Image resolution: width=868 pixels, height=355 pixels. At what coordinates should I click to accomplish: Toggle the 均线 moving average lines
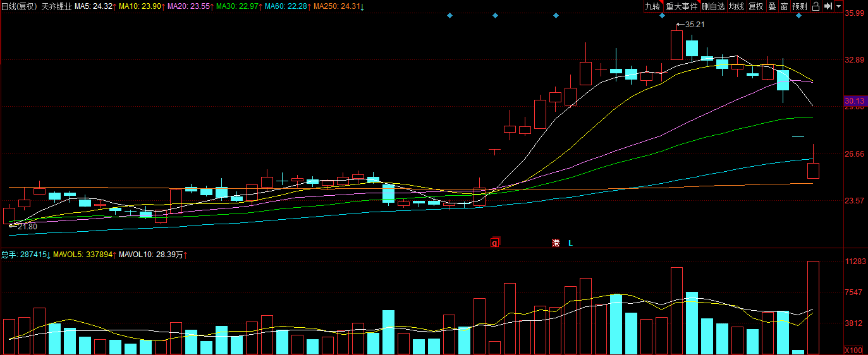pyautogui.click(x=736, y=6)
